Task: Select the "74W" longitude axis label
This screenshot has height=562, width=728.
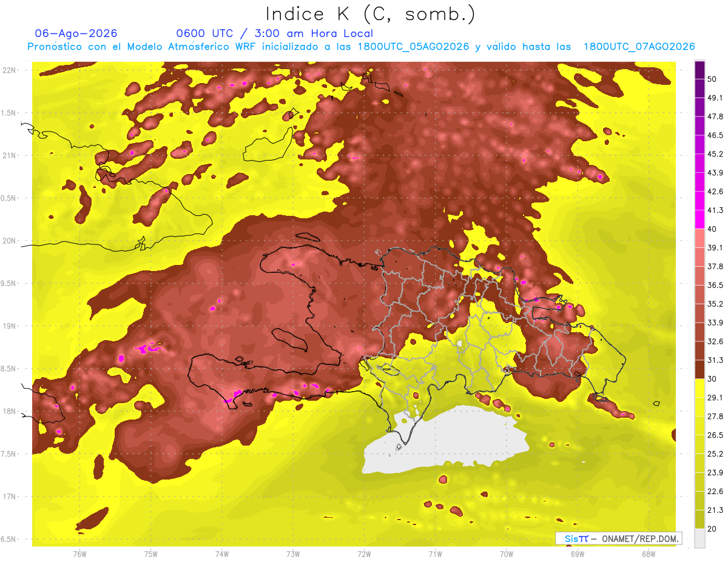Action: 221,554
